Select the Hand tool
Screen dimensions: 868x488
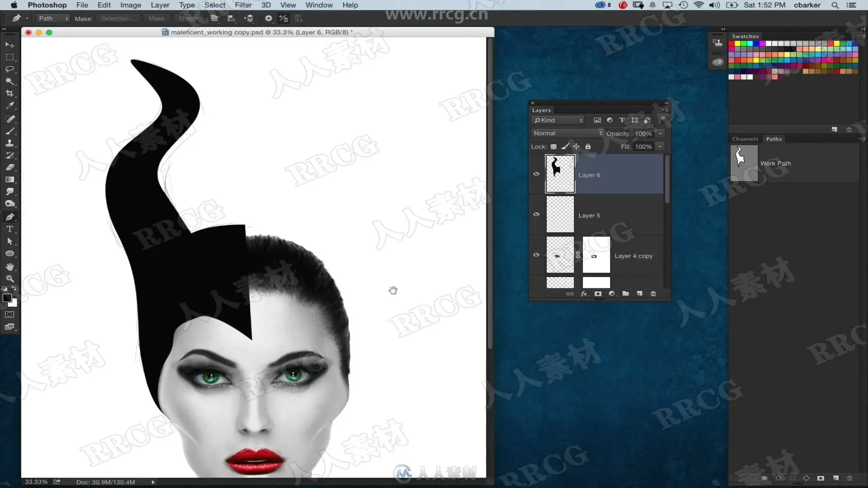(x=9, y=267)
